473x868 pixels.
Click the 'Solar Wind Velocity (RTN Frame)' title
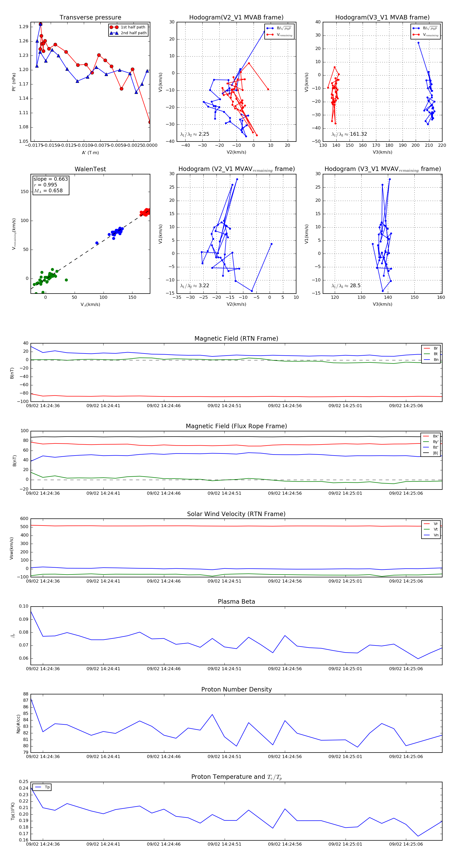tap(236, 514)
